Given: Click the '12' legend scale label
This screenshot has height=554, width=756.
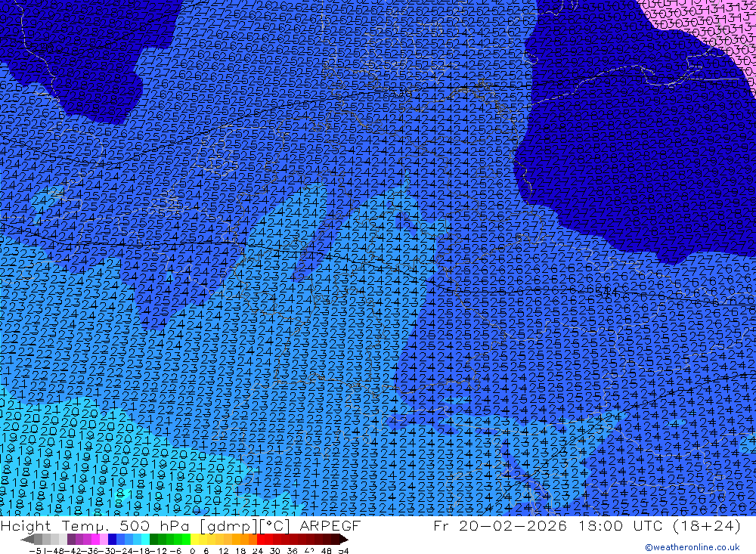Looking at the screenshot, I should [223, 551].
